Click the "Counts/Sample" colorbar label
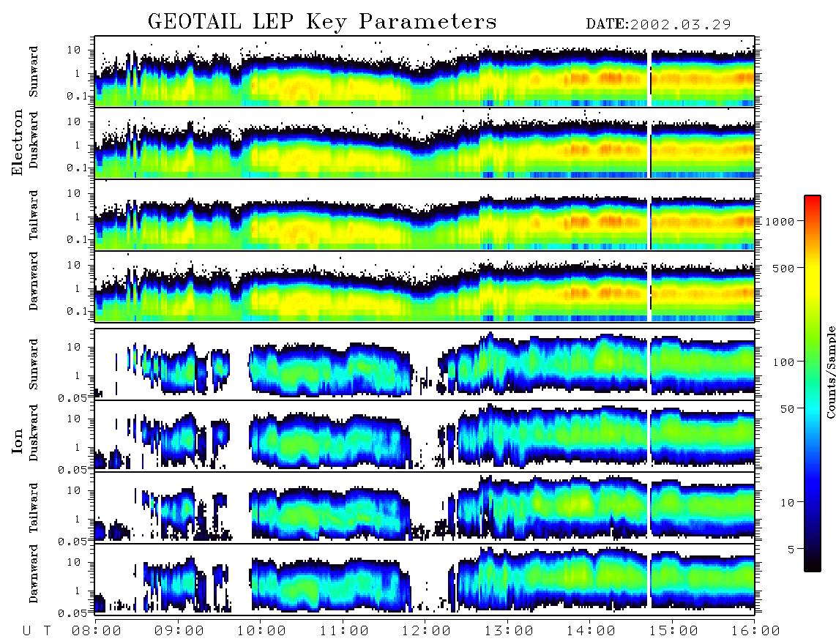The width and height of the screenshot is (836, 644). click(830, 372)
